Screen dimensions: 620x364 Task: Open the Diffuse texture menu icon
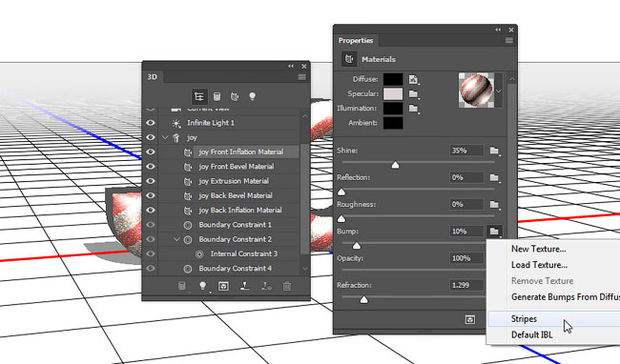click(x=414, y=79)
